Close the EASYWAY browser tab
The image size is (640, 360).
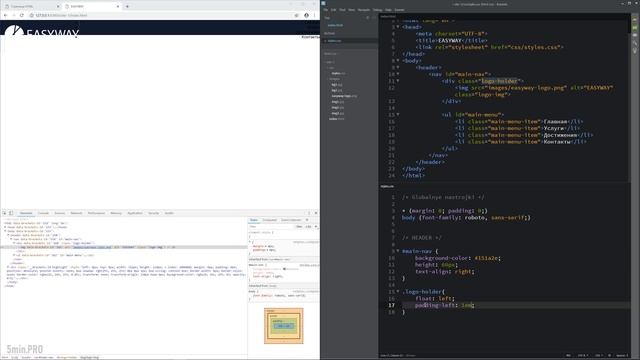[x=118, y=7]
